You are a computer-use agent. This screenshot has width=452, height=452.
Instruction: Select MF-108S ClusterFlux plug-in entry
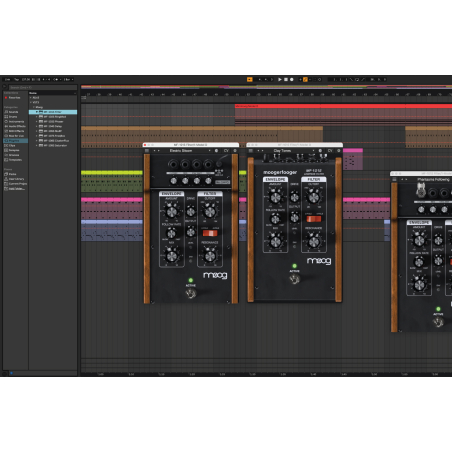[x=53, y=141]
